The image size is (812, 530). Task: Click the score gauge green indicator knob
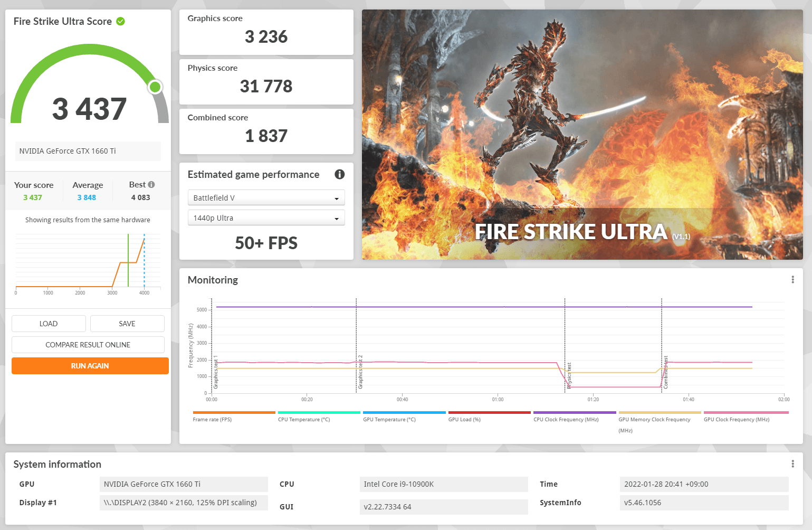tap(155, 87)
